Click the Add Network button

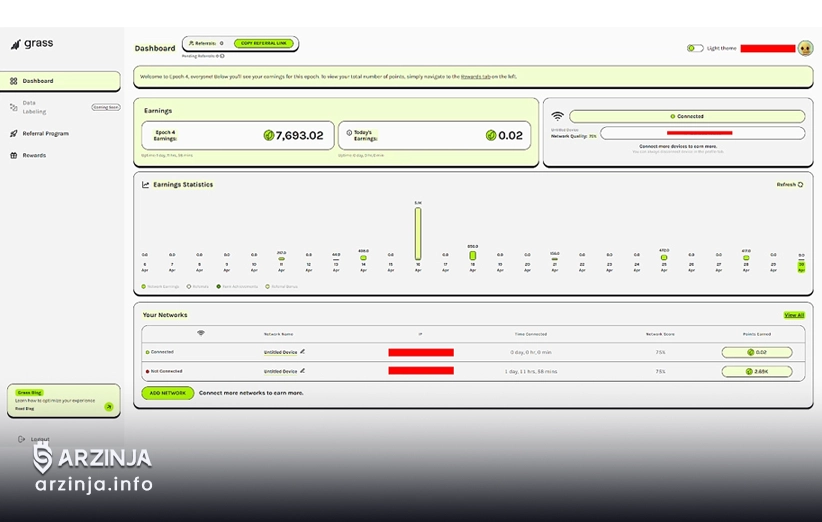point(167,393)
